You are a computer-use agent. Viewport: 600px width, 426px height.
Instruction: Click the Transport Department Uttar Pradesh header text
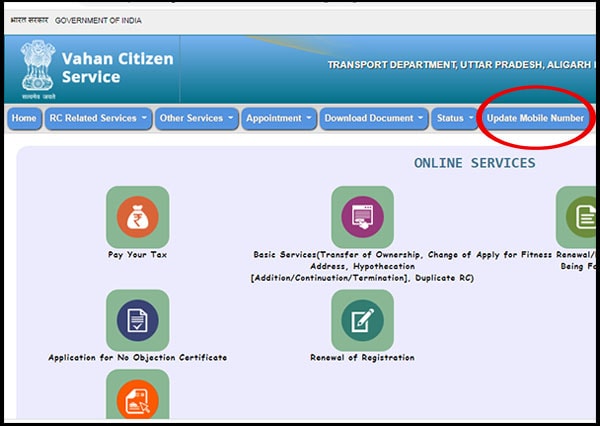461,65
